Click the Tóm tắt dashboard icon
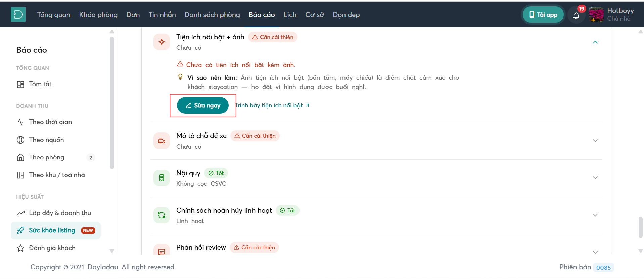This screenshot has height=279, width=644. 20,85
